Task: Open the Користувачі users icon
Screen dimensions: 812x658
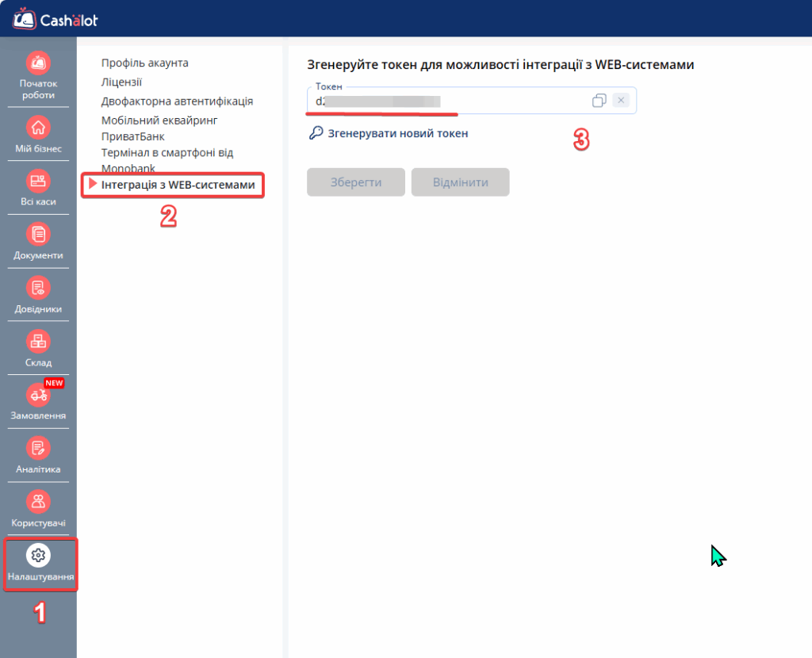Action: [38, 502]
